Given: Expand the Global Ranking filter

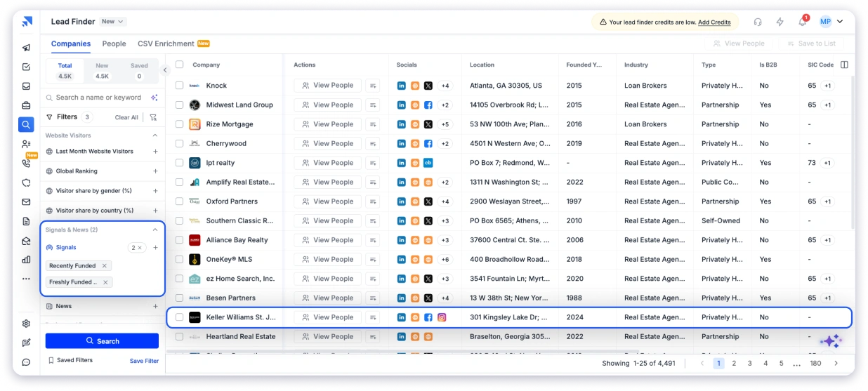Looking at the screenshot, I should [155, 171].
